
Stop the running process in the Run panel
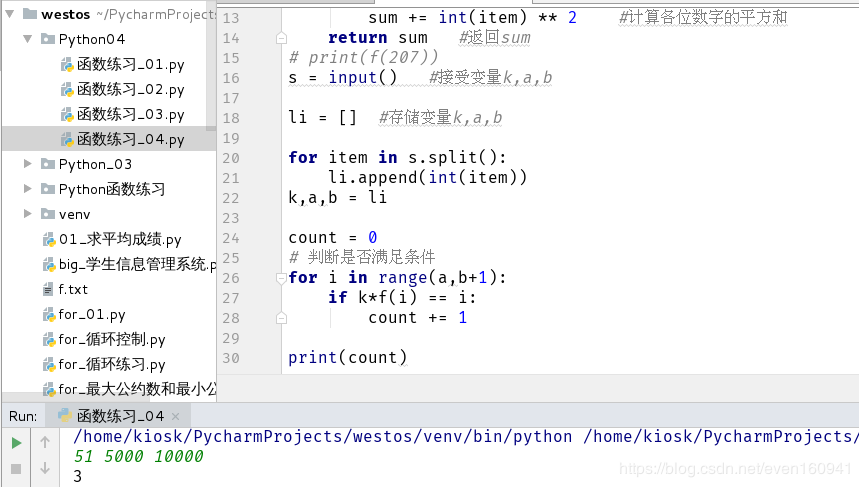pyautogui.click(x=16, y=468)
